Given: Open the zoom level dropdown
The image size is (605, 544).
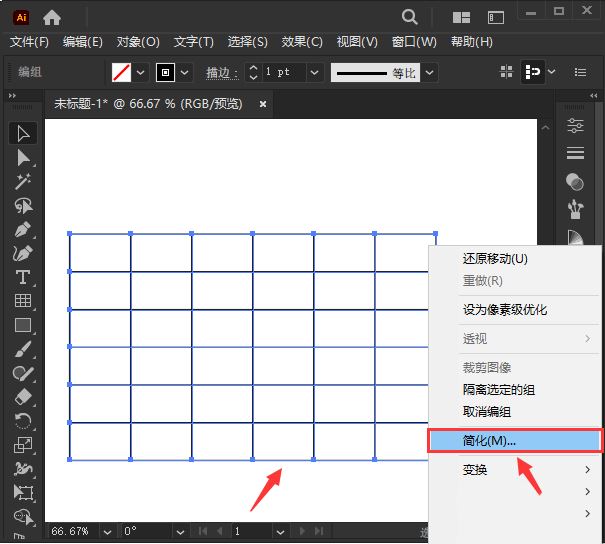Looking at the screenshot, I should [107, 532].
